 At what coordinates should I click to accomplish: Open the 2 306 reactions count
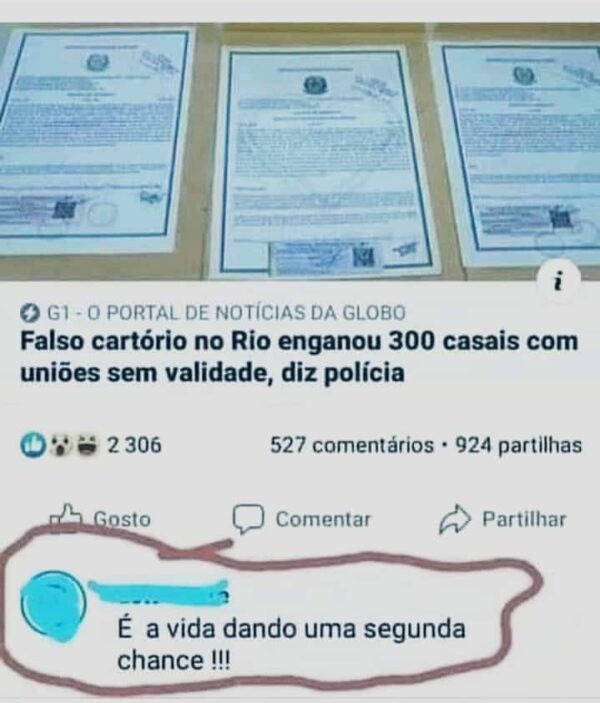134,445
